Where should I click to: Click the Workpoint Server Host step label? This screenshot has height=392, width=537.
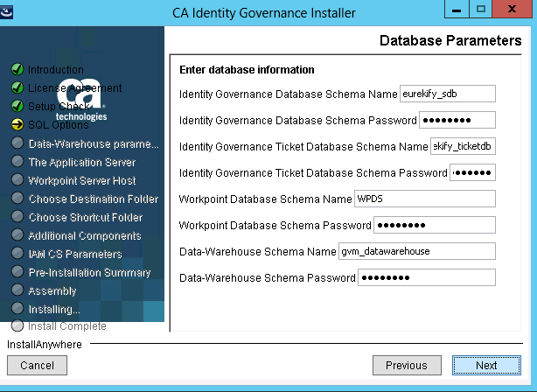(82, 180)
